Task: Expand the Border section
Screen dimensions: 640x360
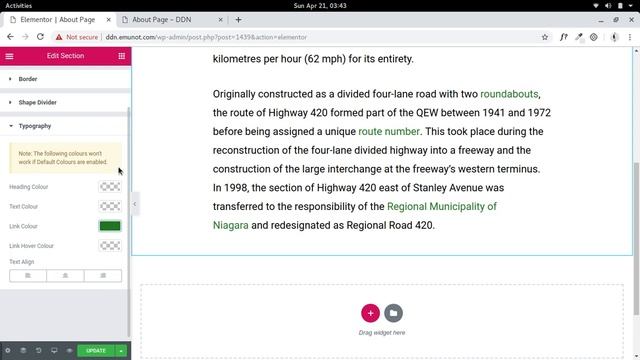Action: 65,79
